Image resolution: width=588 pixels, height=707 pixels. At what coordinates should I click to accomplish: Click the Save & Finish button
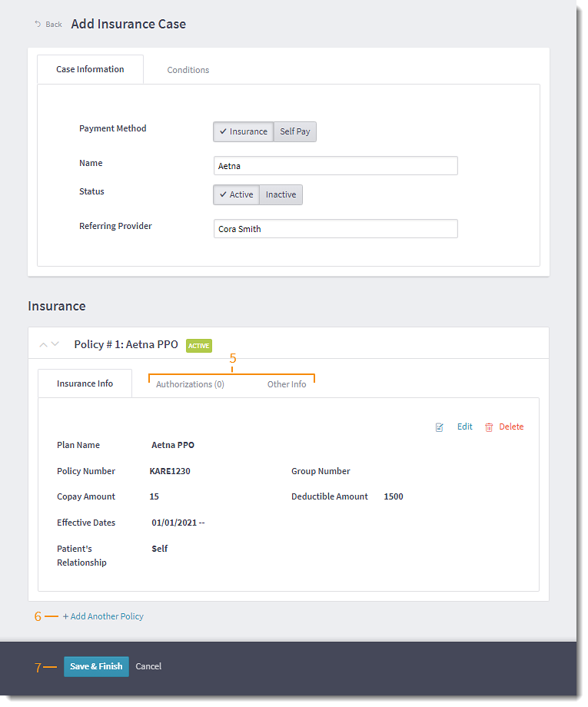pos(97,667)
